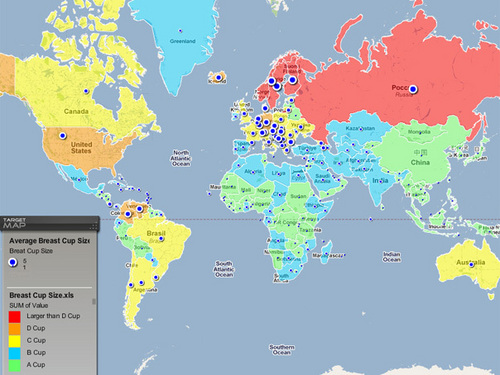Select the blue marker on Iceland
Viewport: 500px width, 375px height.
(x=219, y=78)
